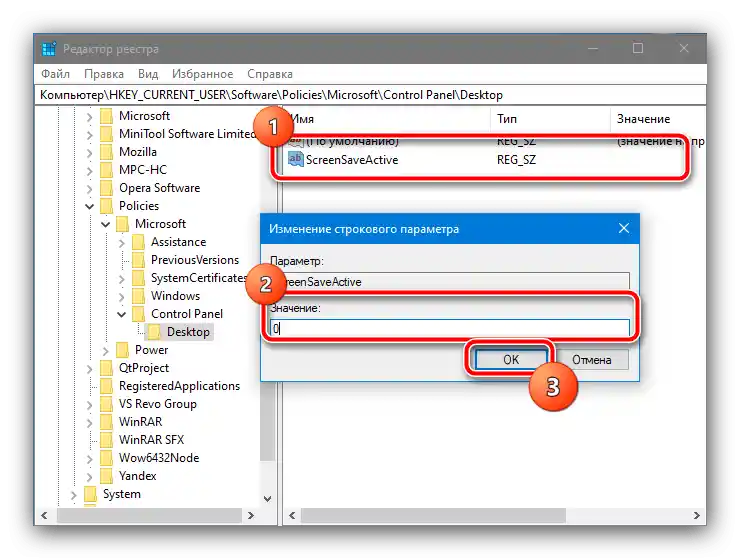
Task: Click the Отмена button
Action: (591, 360)
